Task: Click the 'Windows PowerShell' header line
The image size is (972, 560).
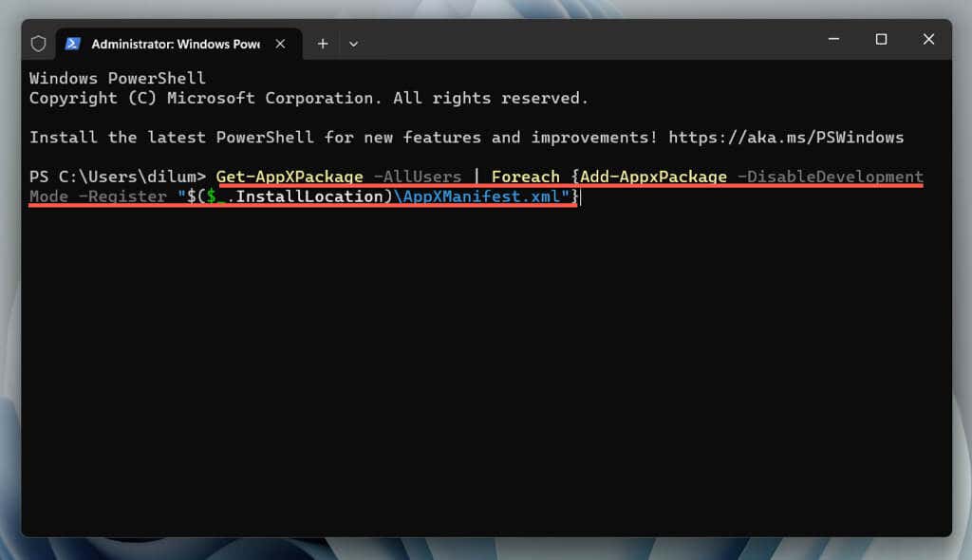Action: [117, 78]
